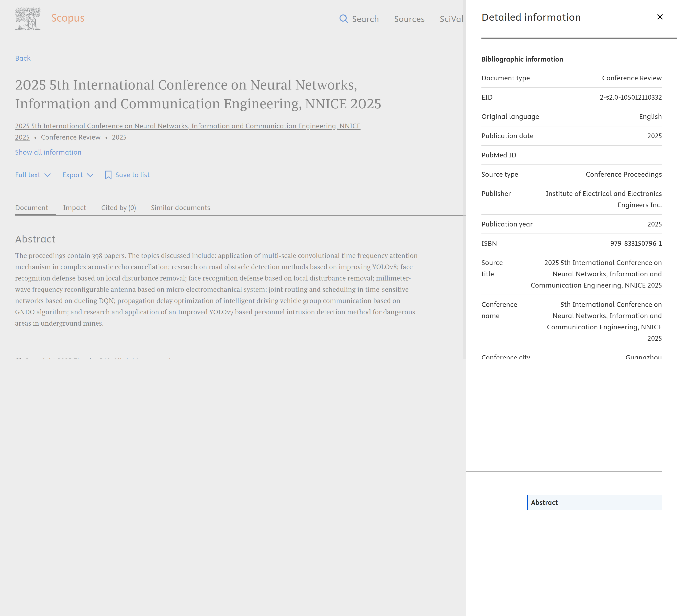The height and width of the screenshot is (616, 677).
Task: Open the Impact tab
Action: [x=75, y=208]
